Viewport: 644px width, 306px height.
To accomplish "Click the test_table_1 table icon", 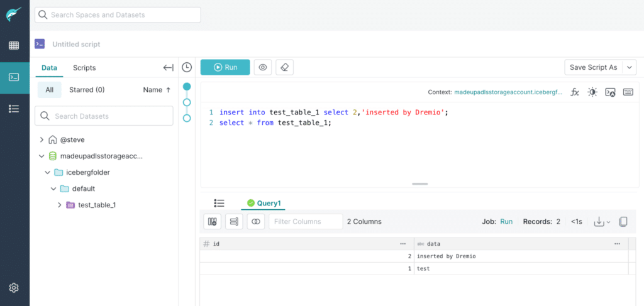I will click(x=70, y=205).
